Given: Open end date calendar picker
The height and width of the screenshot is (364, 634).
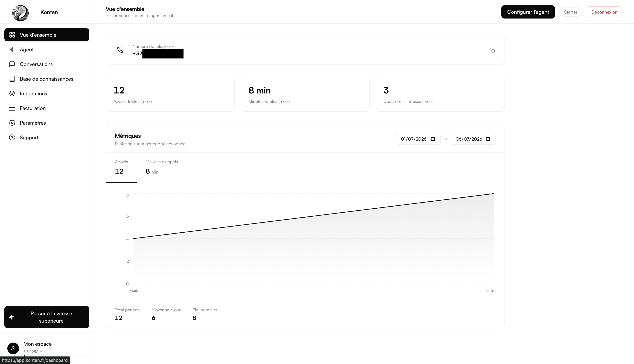Looking at the screenshot, I should (x=488, y=139).
